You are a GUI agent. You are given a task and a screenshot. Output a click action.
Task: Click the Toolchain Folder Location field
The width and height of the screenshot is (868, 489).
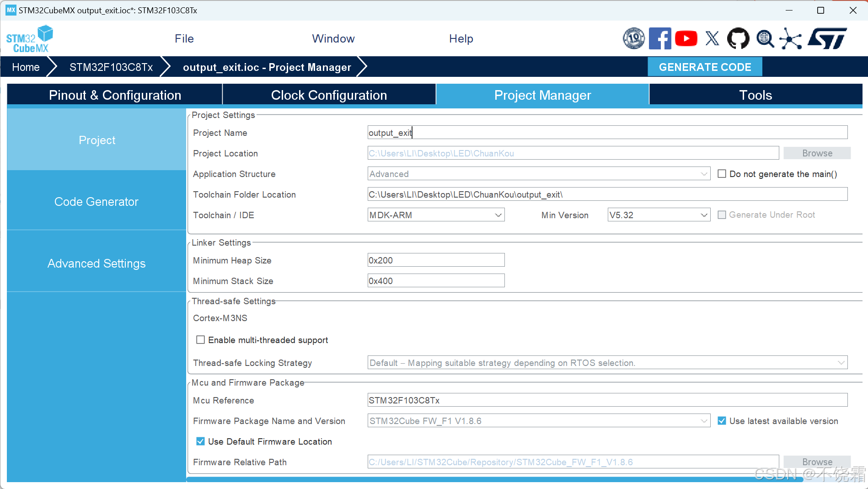pyautogui.click(x=607, y=194)
